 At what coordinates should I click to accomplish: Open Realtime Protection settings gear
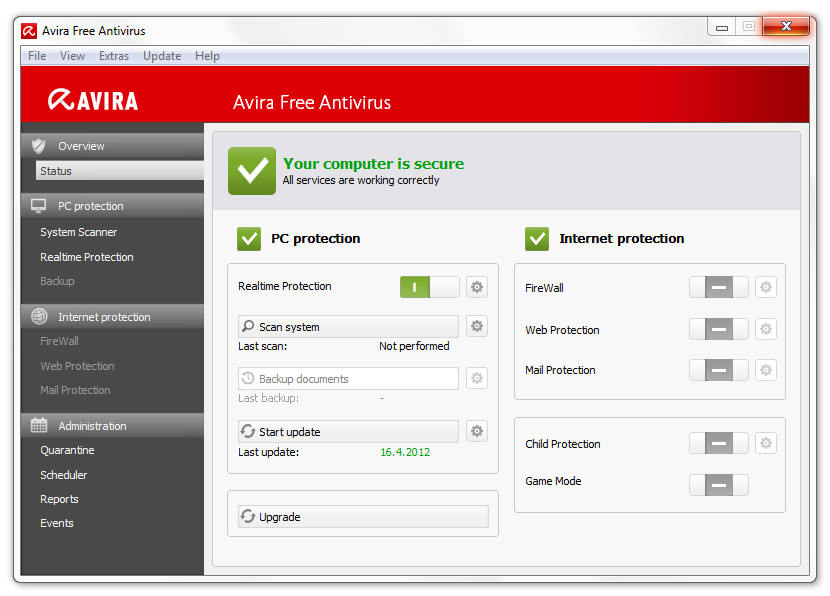pos(477,287)
